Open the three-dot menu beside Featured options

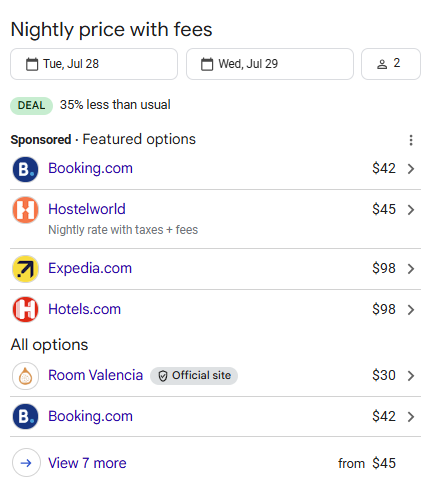coord(411,140)
